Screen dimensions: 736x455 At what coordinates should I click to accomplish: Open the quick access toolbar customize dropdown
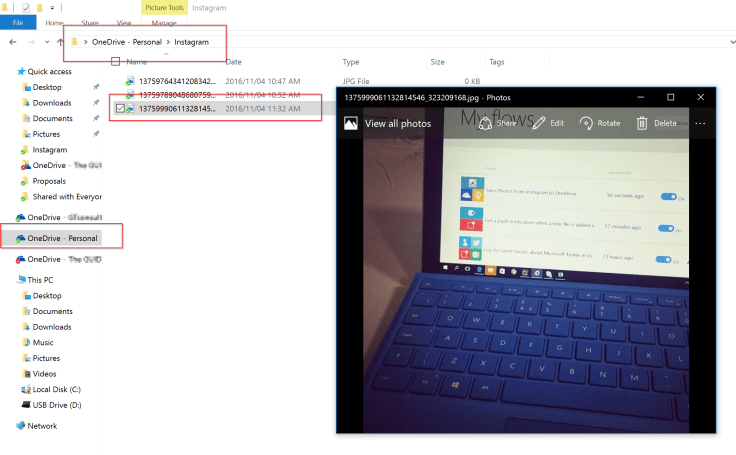52,7
